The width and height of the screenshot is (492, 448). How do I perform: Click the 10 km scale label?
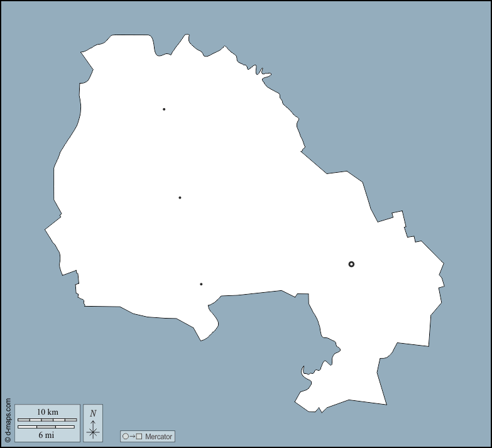(x=48, y=412)
